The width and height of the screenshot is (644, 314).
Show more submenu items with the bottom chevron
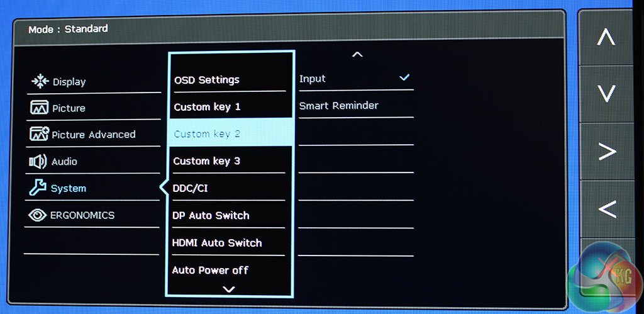click(228, 289)
